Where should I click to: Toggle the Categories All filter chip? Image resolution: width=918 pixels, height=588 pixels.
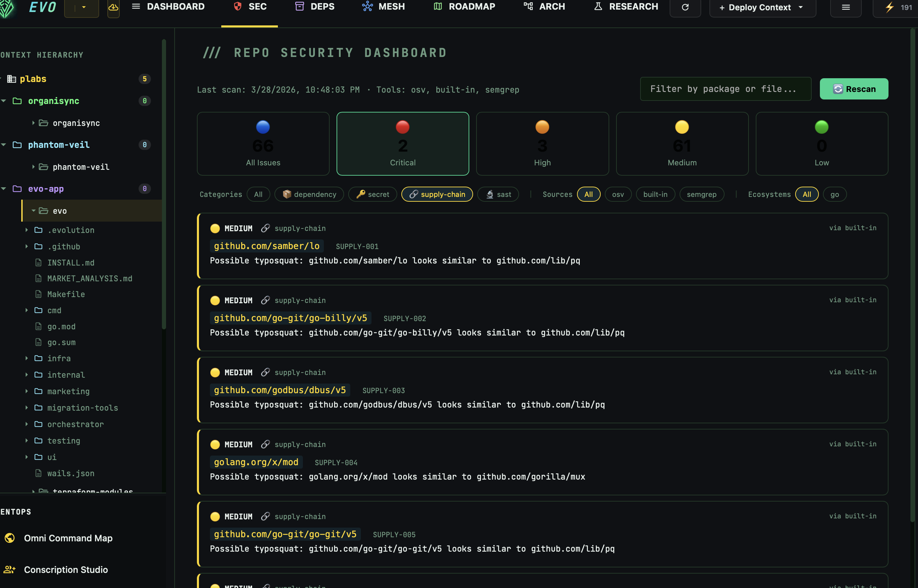(258, 195)
